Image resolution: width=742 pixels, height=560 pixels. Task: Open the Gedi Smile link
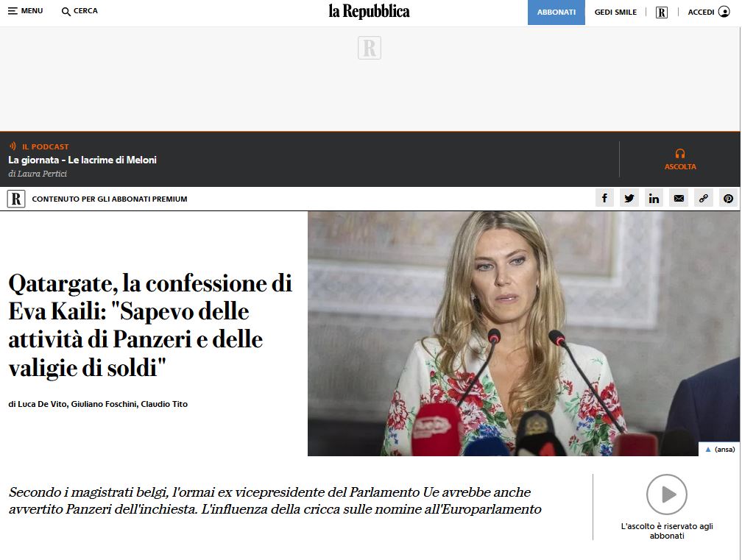click(615, 13)
